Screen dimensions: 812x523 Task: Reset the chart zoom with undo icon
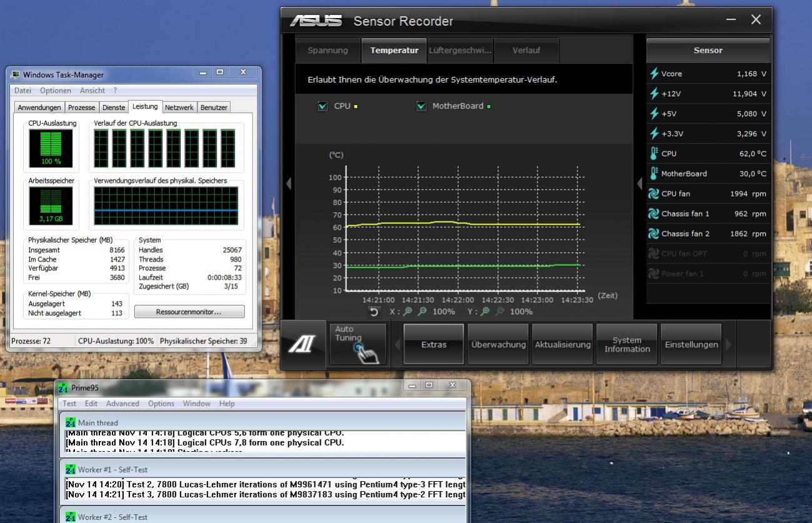pos(374,312)
